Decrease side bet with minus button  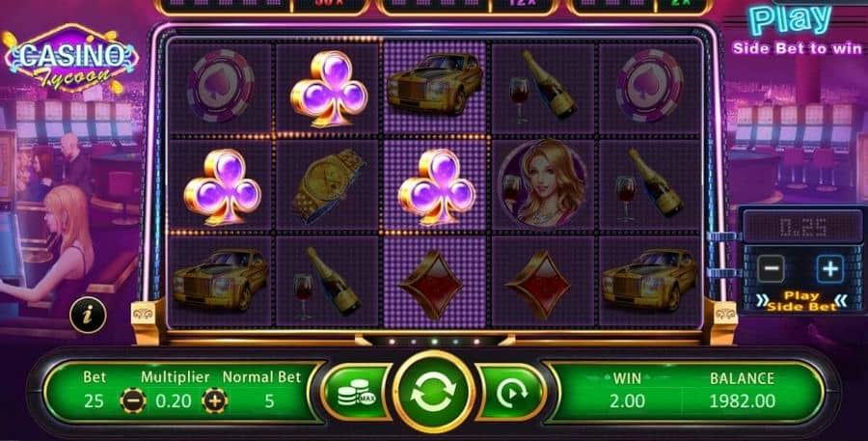pos(771,269)
